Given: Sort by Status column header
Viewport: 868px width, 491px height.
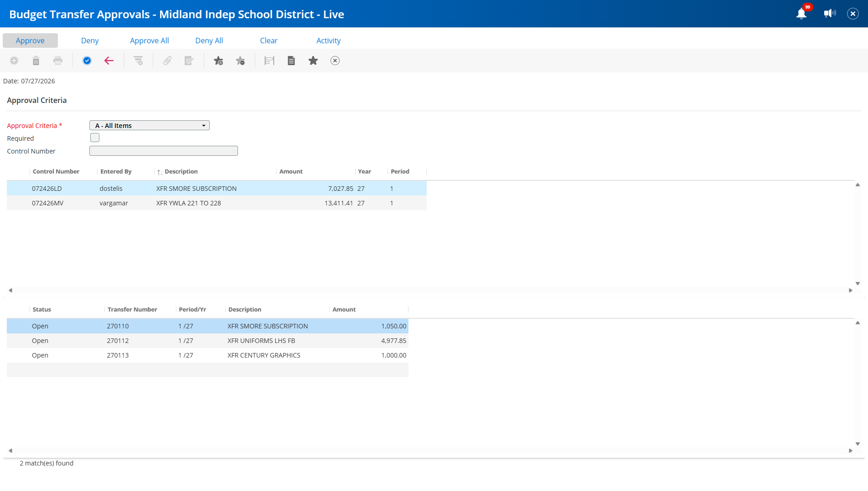Looking at the screenshot, I should point(42,310).
